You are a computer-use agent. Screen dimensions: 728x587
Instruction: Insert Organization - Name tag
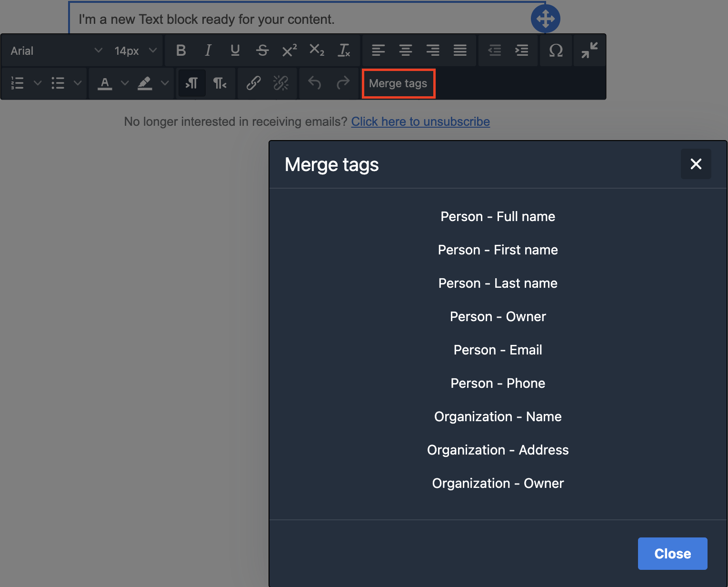coord(498,417)
